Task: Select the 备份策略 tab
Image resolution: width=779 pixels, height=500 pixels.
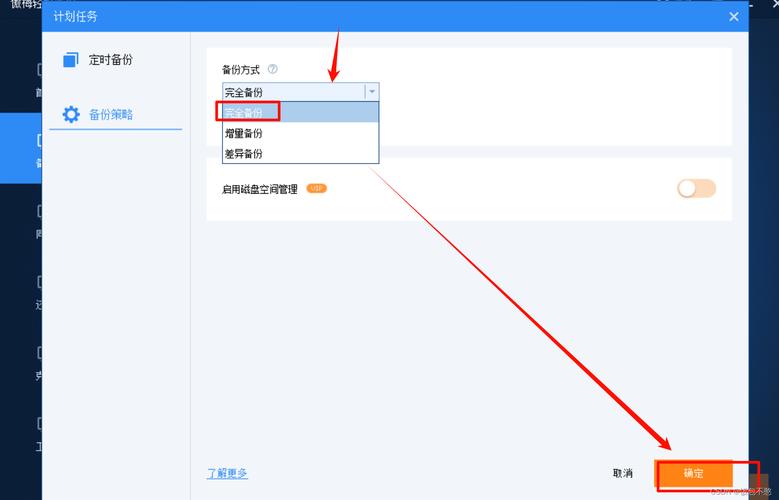Action: (x=115, y=115)
